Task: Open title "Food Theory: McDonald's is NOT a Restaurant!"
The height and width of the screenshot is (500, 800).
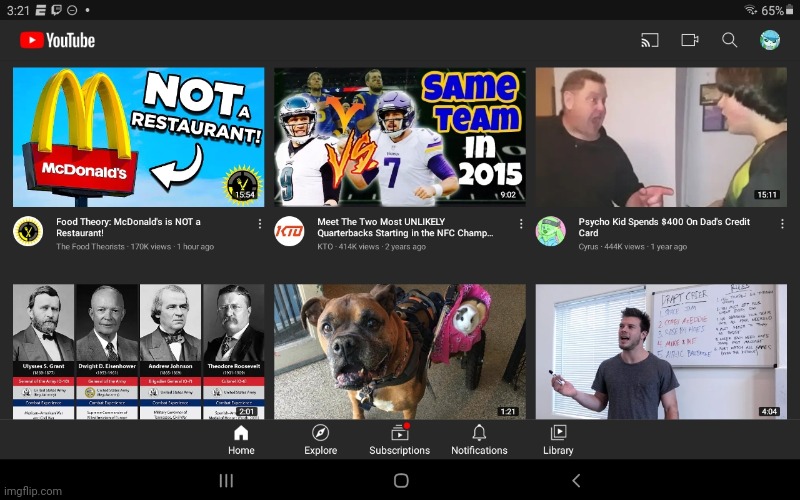Action: 128,227
